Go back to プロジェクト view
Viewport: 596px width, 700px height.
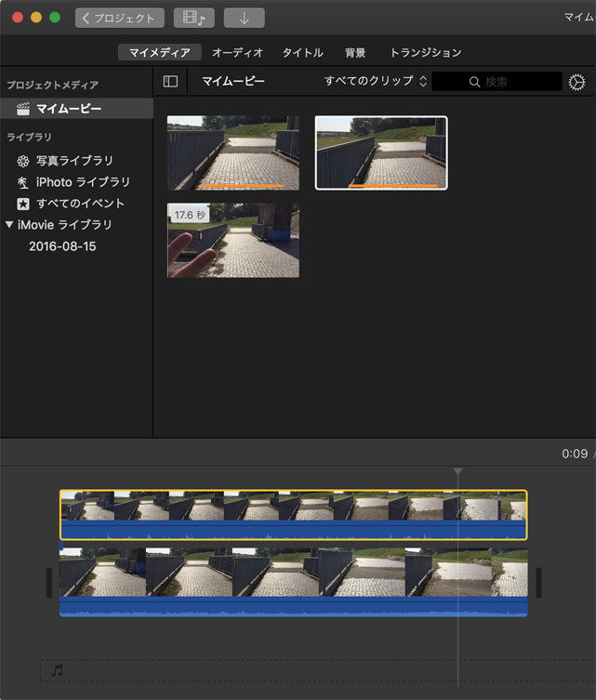[120, 18]
